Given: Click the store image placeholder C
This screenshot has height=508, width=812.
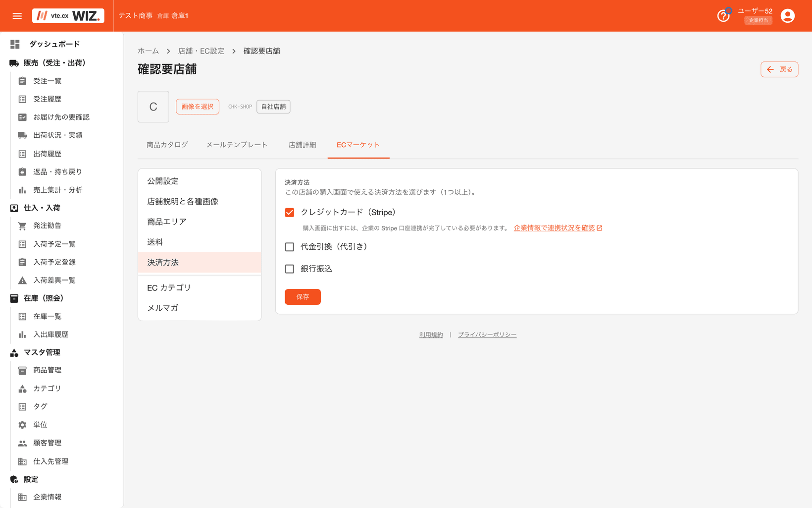Looking at the screenshot, I should tap(153, 107).
